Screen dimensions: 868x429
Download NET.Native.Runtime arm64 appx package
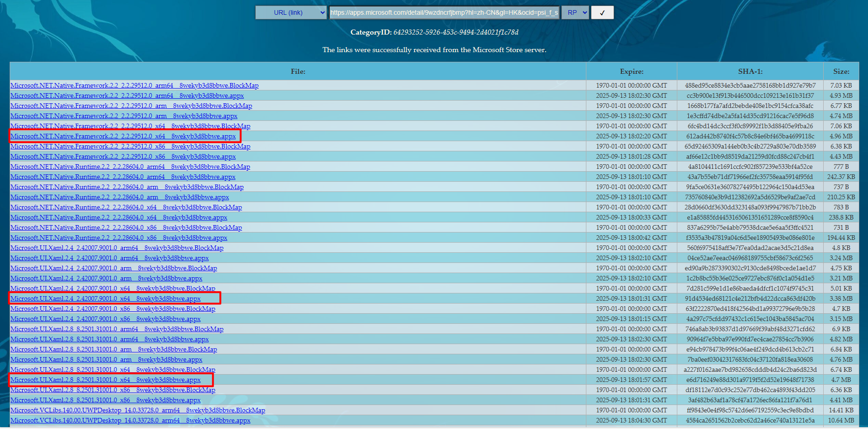123,177
